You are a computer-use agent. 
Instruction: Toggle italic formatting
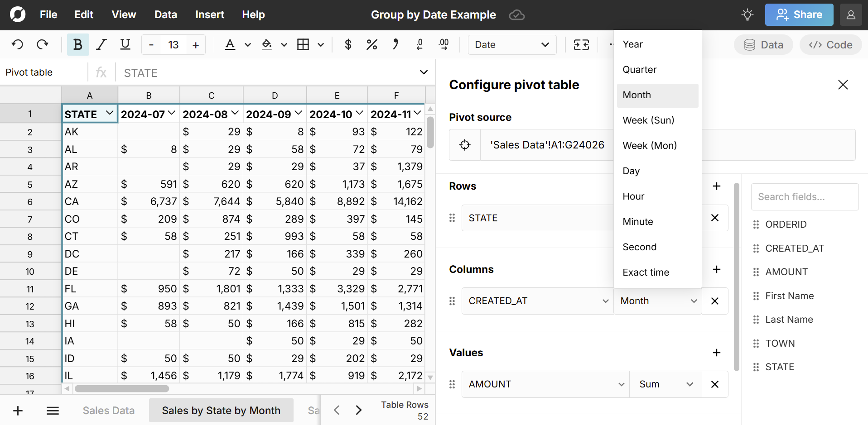(101, 44)
